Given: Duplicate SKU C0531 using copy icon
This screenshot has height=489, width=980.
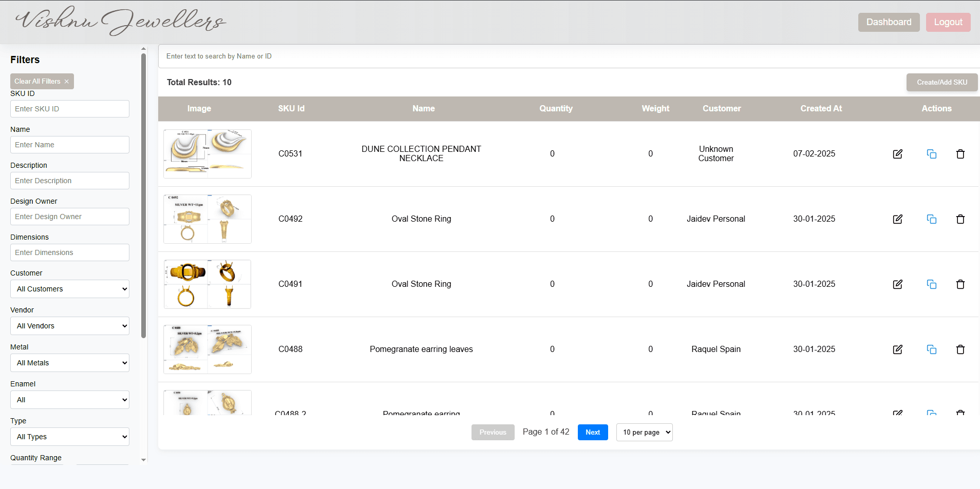Looking at the screenshot, I should click(x=931, y=154).
